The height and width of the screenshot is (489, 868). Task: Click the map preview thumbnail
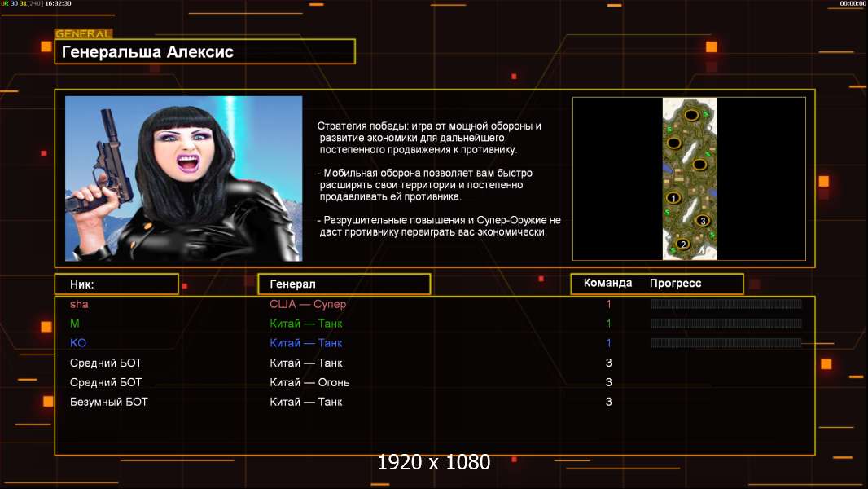pyautogui.click(x=689, y=178)
